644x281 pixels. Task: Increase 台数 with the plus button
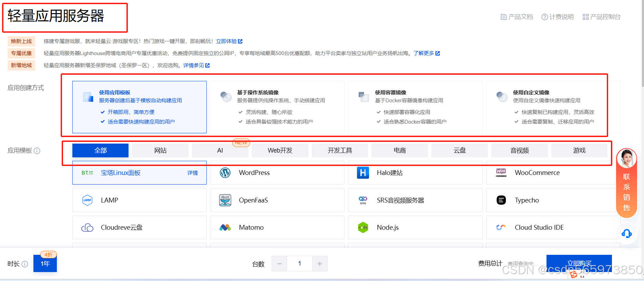click(320, 264)
